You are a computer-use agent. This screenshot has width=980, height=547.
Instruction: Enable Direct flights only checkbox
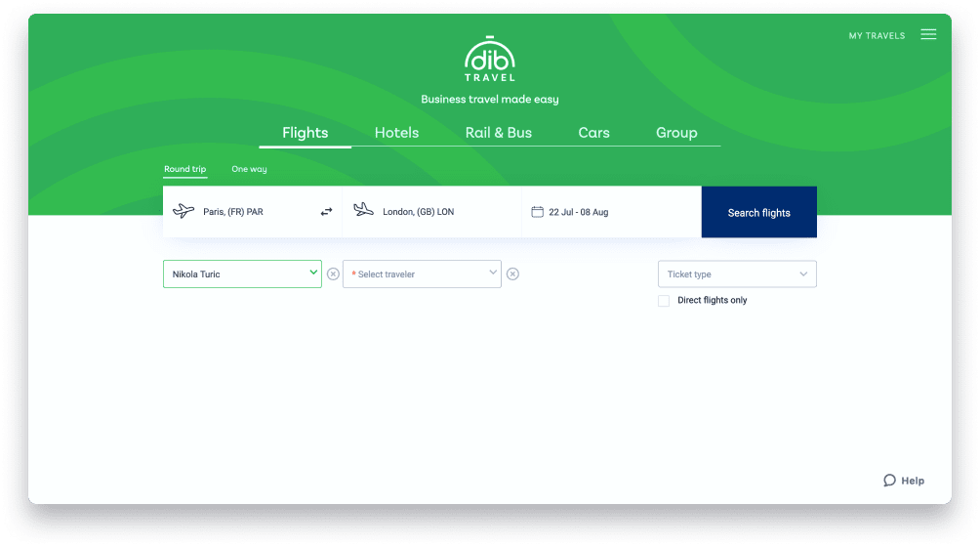[x=664, y=301]
